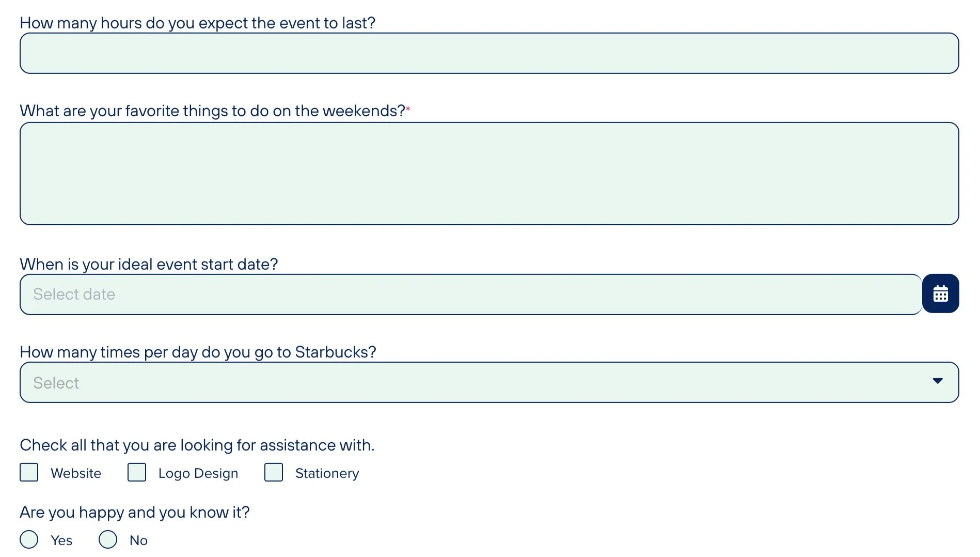Expand the Starbucks visits dropdown arrow
980x557 pixels.
pyautogui.click(x=938, y=381)
